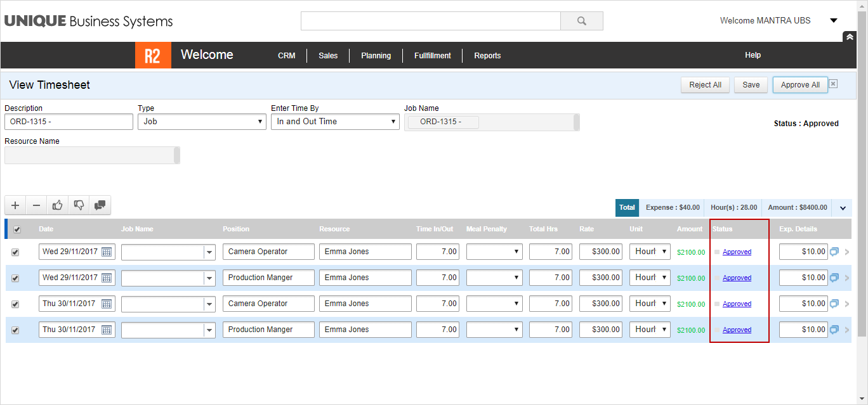The height and width of the screenshot is (405, 868).
Task: Click the Description input field
Action: coord(69,122)
